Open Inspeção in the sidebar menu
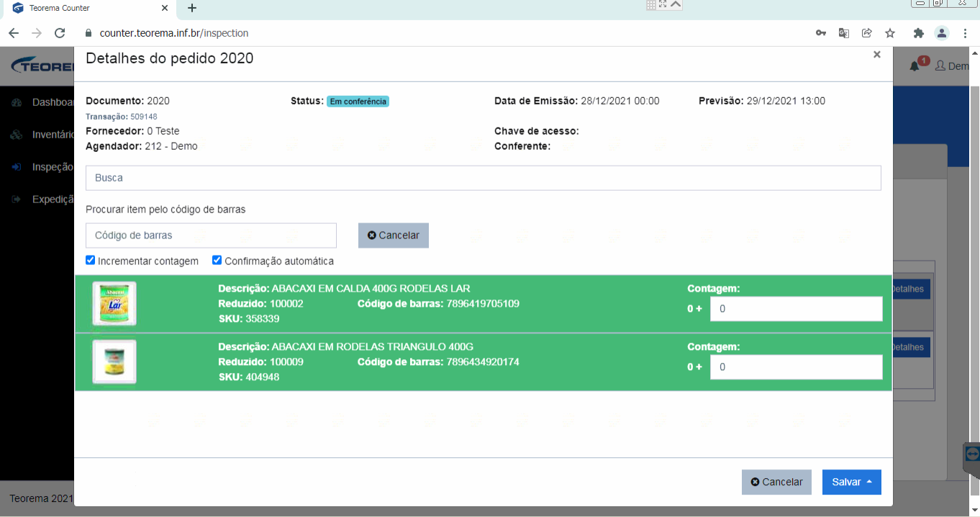 (53, 167)
